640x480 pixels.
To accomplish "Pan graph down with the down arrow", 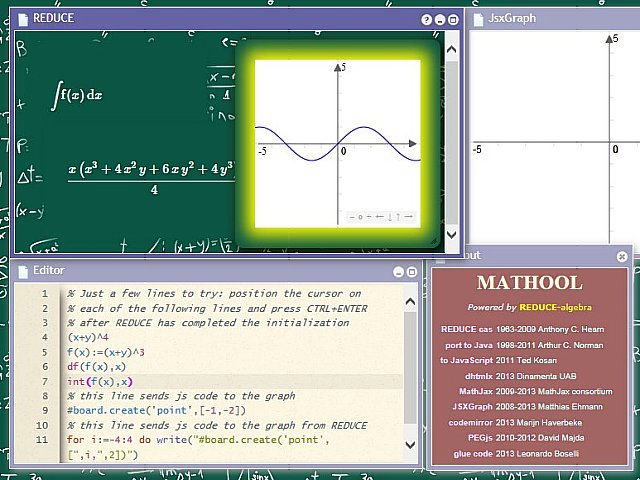I will tap(390, 217).
